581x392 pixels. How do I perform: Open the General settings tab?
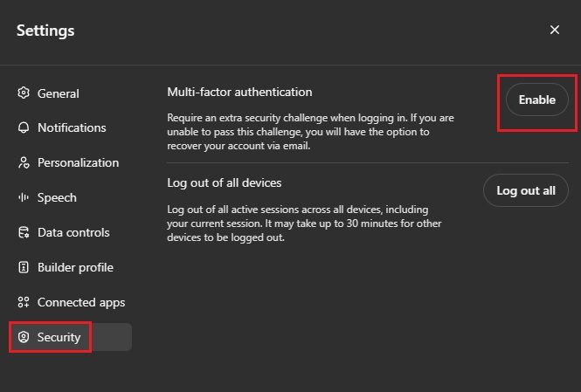click(x=58, y=93)
